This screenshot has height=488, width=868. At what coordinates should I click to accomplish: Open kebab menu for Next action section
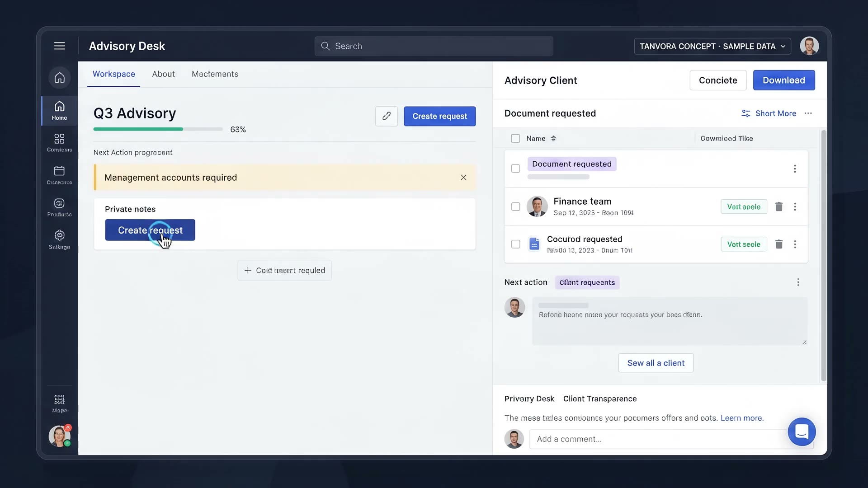click(x=798, y=282)
